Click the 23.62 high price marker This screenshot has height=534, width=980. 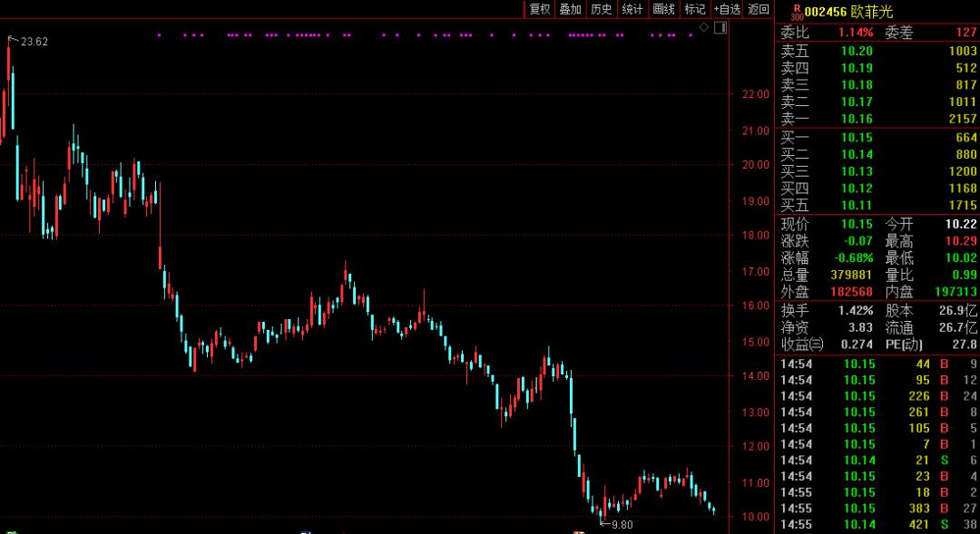(x=34, y=42)
